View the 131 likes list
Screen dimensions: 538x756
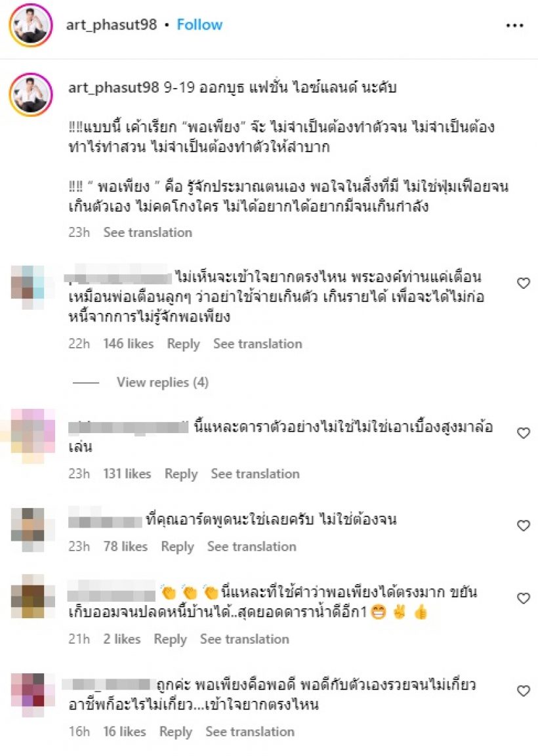tap(127, 474)
